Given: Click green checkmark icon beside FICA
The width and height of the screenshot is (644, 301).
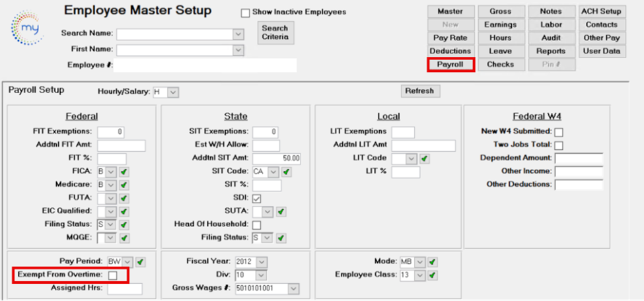Looking at the screenshot, I should 124,172.
